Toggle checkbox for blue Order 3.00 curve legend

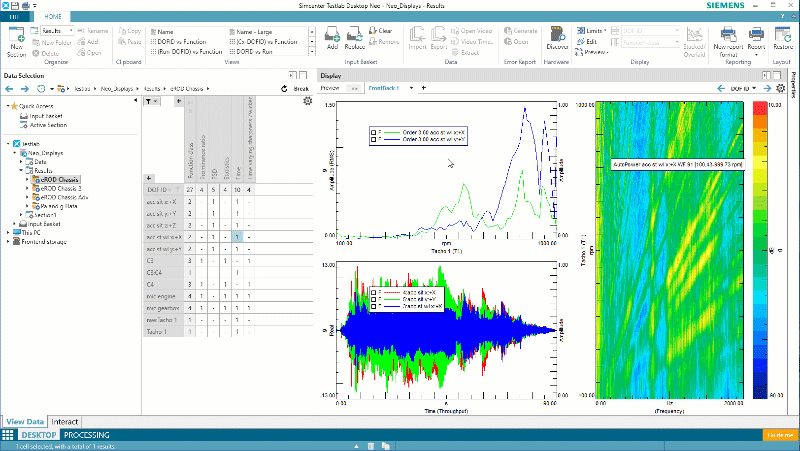(373, 139)
